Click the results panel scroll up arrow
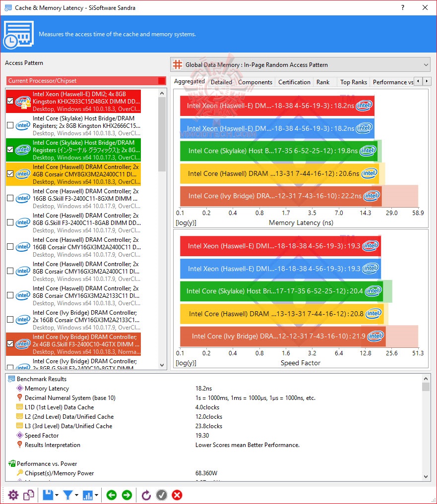 pyautogui.click(x=426, y=379)
